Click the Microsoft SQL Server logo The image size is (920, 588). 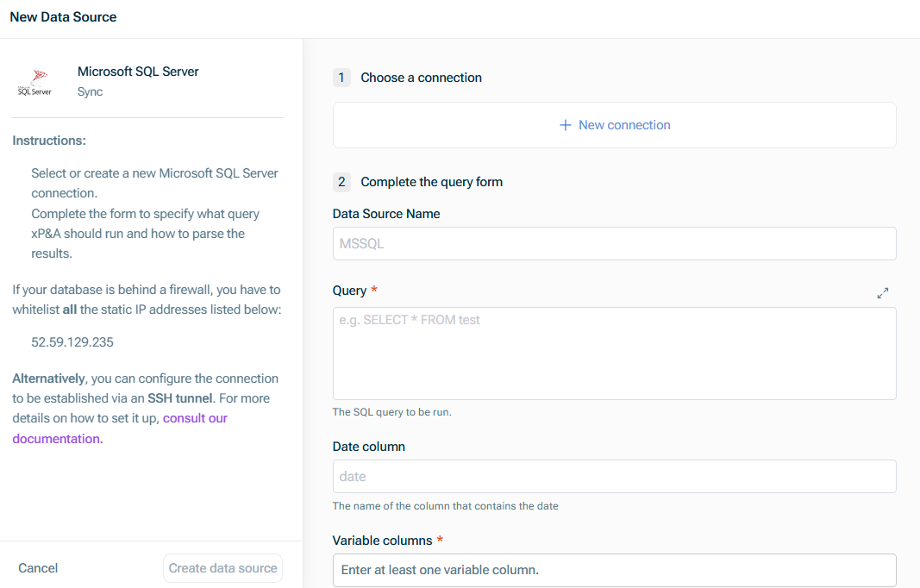34,82
